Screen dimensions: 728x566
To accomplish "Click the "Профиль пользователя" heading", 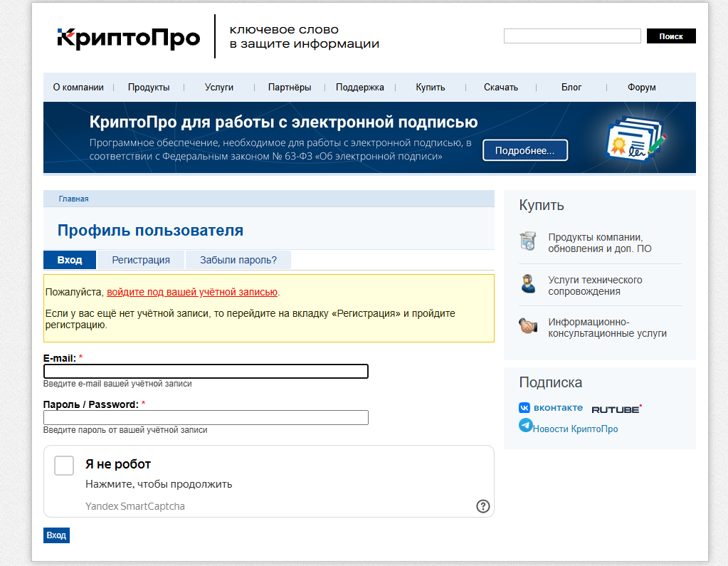I will point(150,230).
